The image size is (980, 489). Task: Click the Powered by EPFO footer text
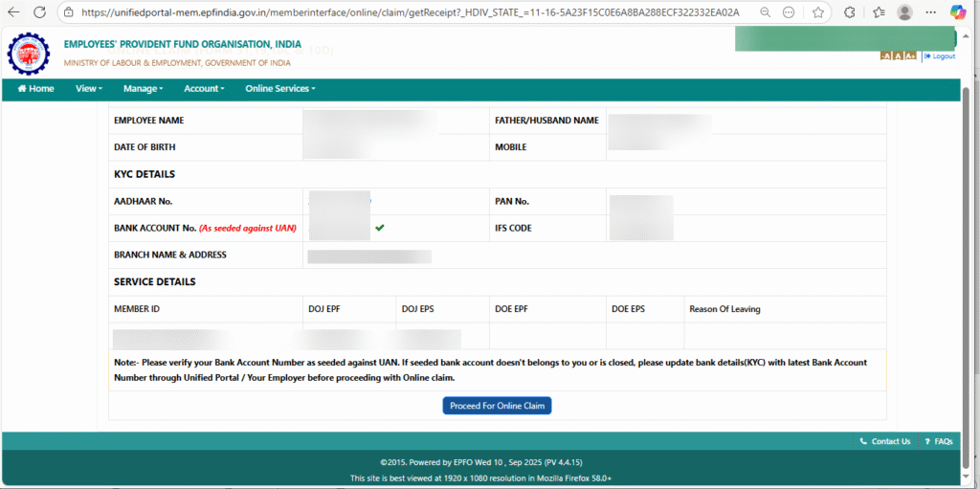481,463
